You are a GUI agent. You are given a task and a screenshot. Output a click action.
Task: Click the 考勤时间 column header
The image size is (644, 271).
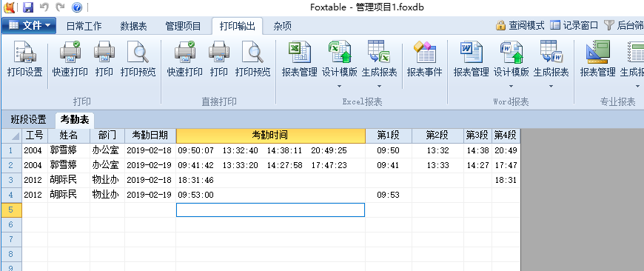[x=271, y=135]
